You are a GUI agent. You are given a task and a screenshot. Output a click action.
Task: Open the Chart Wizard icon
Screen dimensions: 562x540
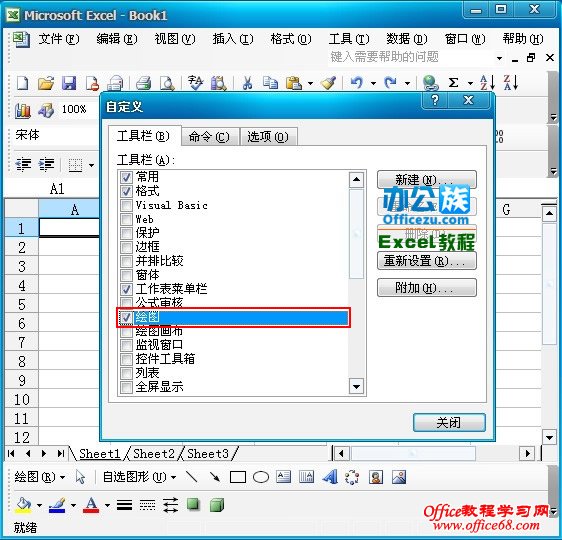[22, 110]
